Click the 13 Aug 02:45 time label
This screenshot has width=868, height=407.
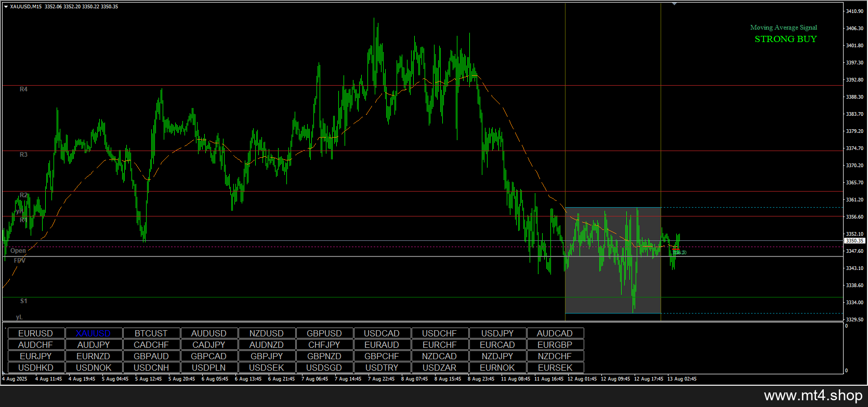pos(682,379)
